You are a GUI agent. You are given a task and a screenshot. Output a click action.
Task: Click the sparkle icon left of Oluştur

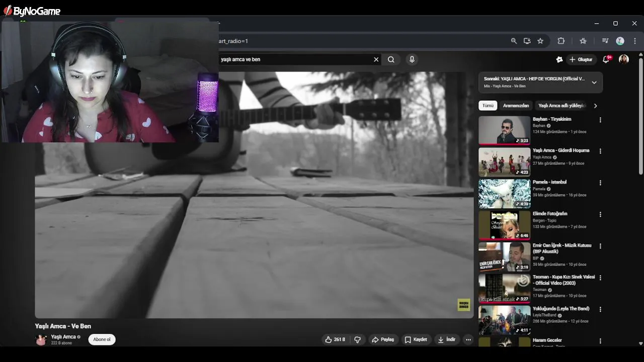click(559, 59)
